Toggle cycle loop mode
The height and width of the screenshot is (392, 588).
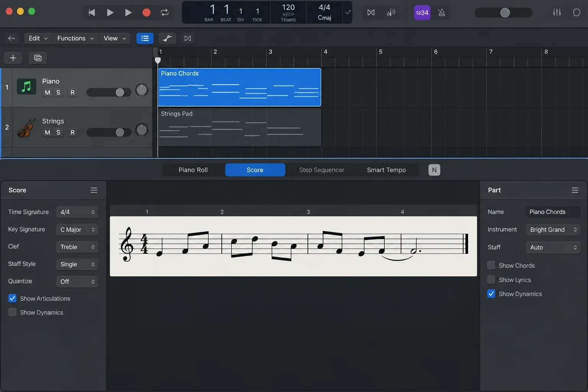click(x=165, y=13)
